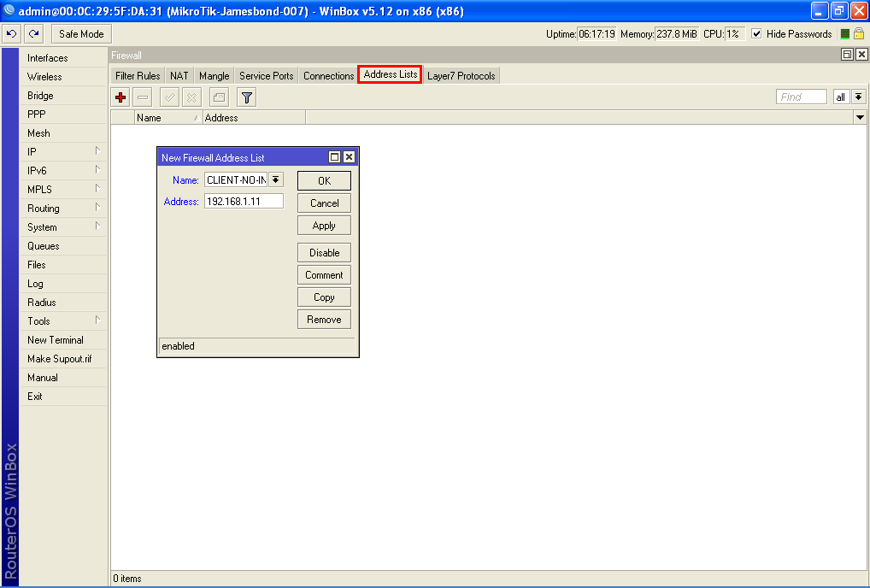
Task: Close the Firewall panel
Action: coord(861,55)
